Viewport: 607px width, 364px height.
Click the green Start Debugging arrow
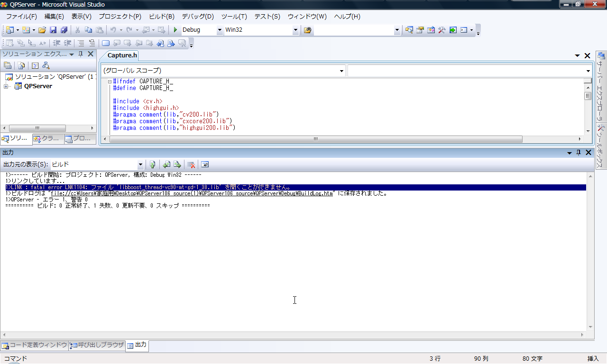175,30
